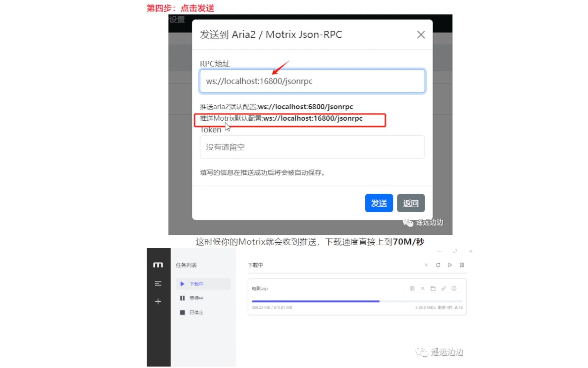Pause all tasks with header pause icon
Image resolution: width=588 pixels, height=368 pixels.
(462, 265)
